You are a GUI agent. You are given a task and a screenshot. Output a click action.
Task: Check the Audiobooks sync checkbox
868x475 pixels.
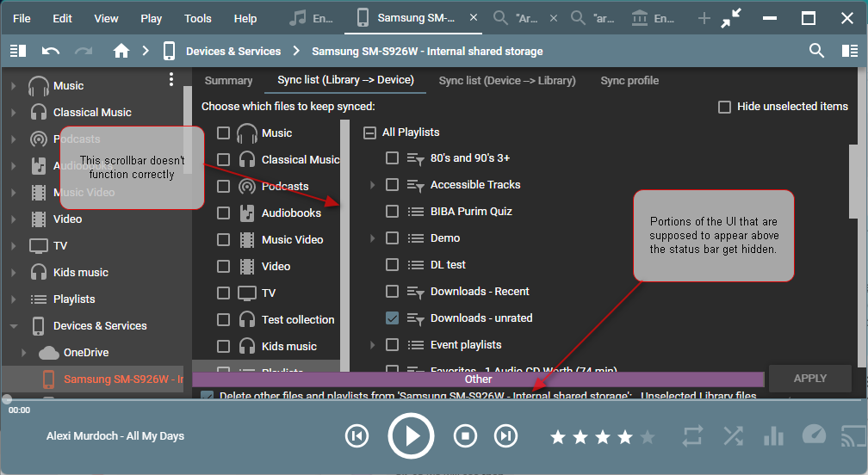(x=224, y=213)
